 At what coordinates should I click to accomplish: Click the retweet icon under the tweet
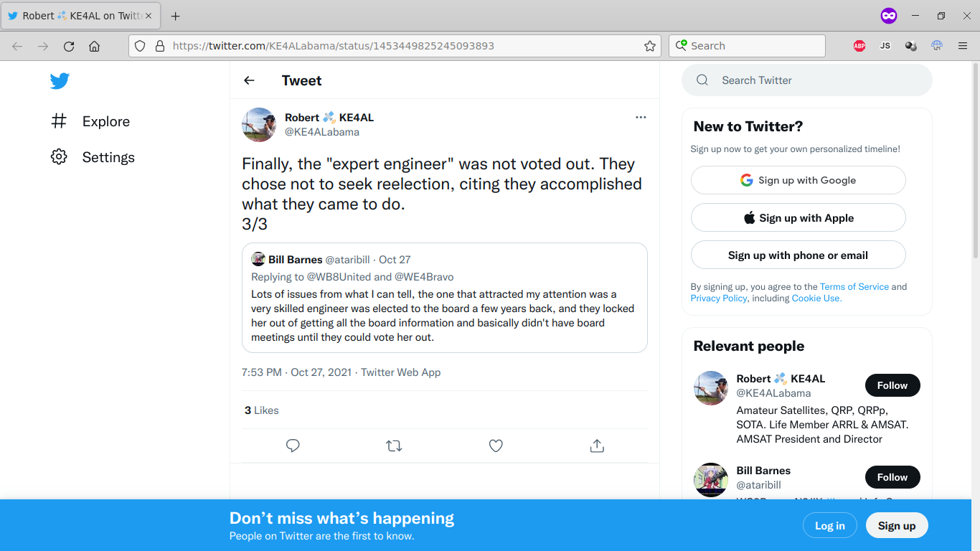pos(394,446)
